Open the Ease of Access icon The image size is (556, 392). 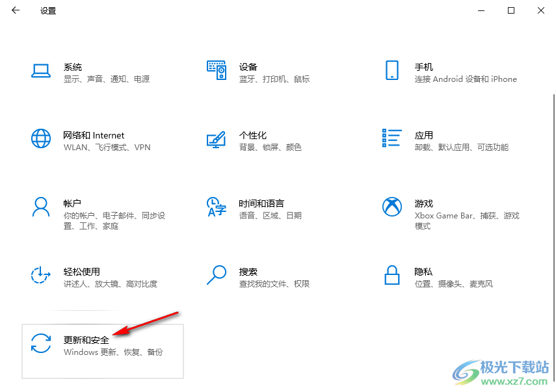pyautogui.click(x=41, y=275)
